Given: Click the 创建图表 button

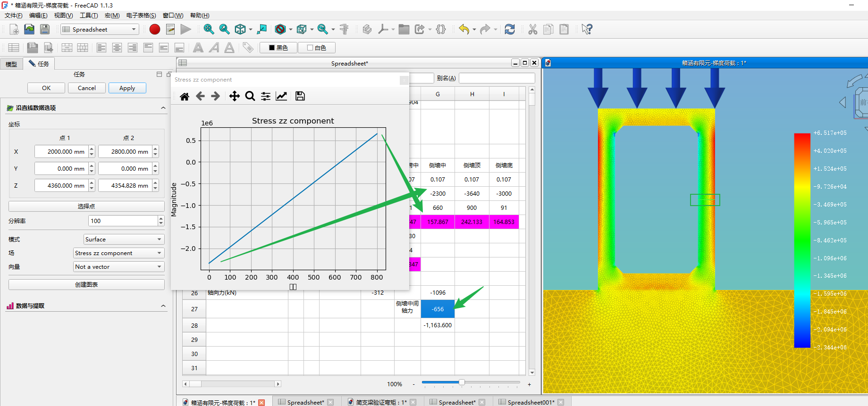Looking at the screenshot, I should (86, 285).
